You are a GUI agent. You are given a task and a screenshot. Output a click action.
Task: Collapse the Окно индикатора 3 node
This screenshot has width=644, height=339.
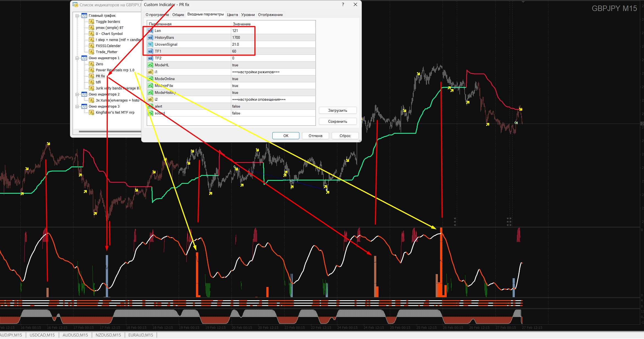pos(77,106)
